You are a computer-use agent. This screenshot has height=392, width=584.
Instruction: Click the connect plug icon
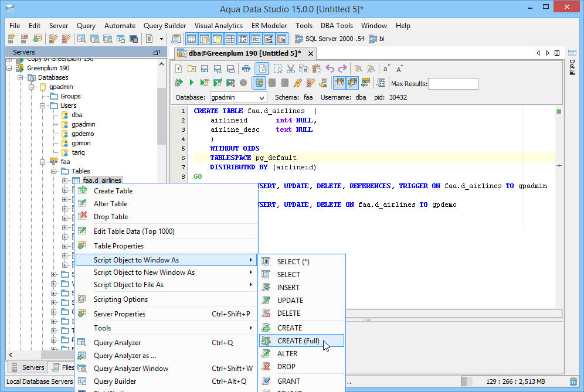(x=297, y=83)
